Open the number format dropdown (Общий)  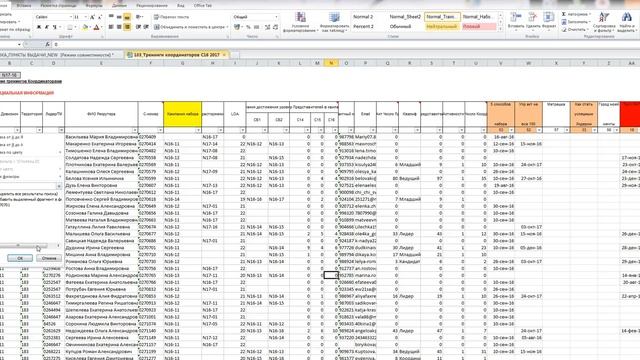click(276, 17)
